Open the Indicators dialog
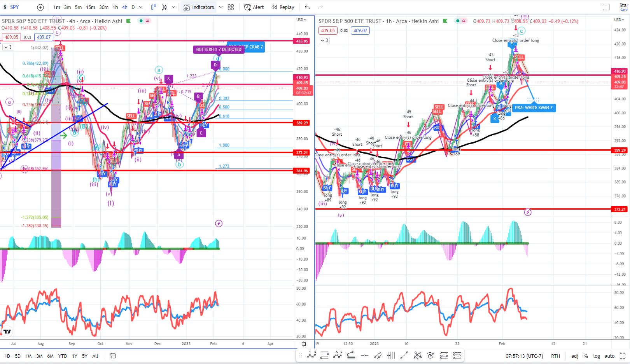 [199, 7]
